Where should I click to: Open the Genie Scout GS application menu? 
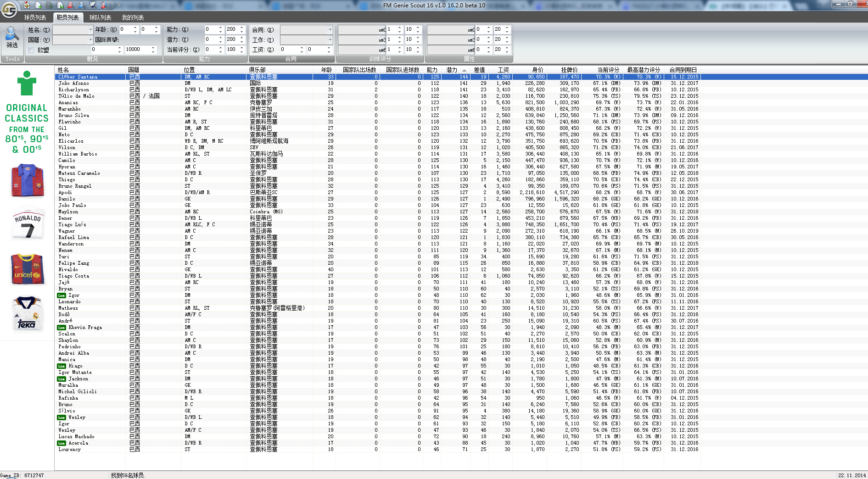(x=9, y=9)
